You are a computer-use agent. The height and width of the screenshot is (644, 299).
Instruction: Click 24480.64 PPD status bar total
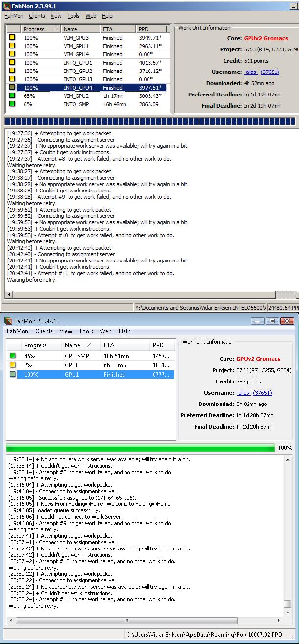(282, 308)
